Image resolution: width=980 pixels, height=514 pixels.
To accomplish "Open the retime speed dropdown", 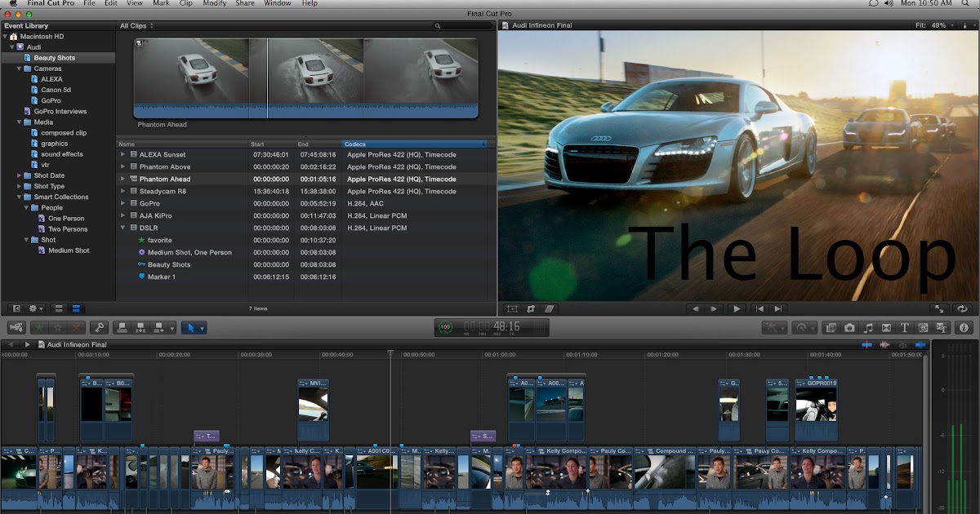I will [x=804, y=327].
